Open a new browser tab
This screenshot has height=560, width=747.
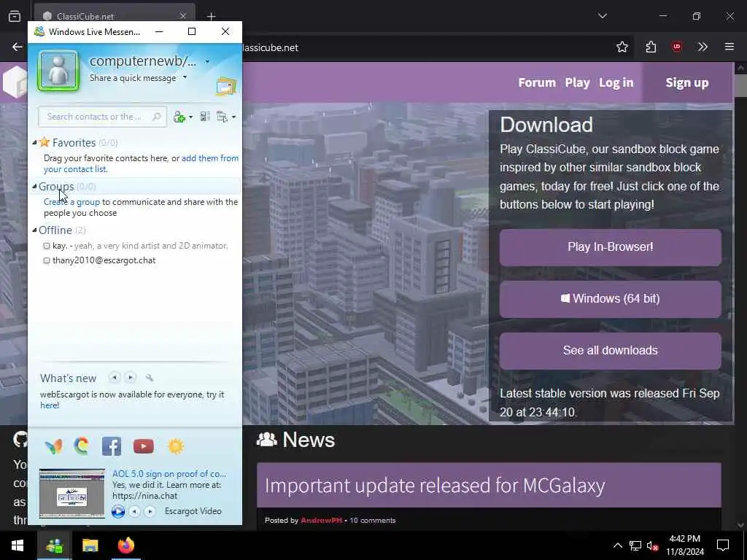pyautogui.click(x=211, y=16)
